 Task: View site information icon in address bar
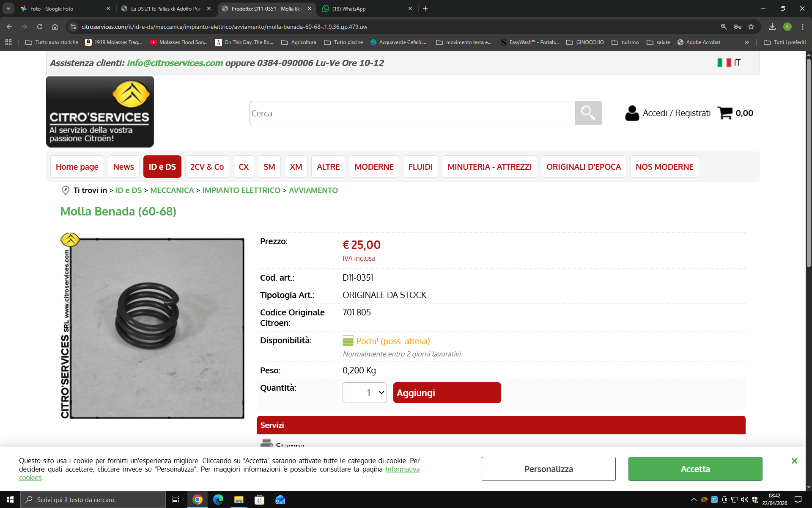pos(73,27)
